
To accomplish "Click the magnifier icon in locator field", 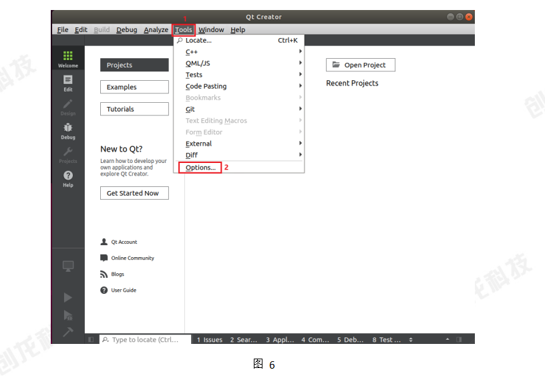I will click(x=106, y=339).
